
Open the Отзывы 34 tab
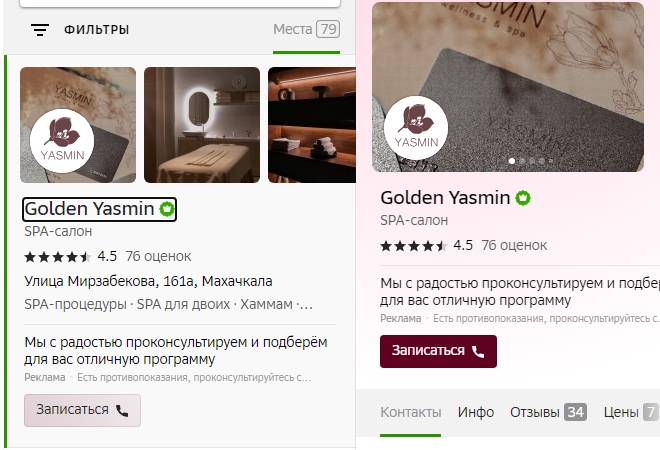(x=548, y=412)
